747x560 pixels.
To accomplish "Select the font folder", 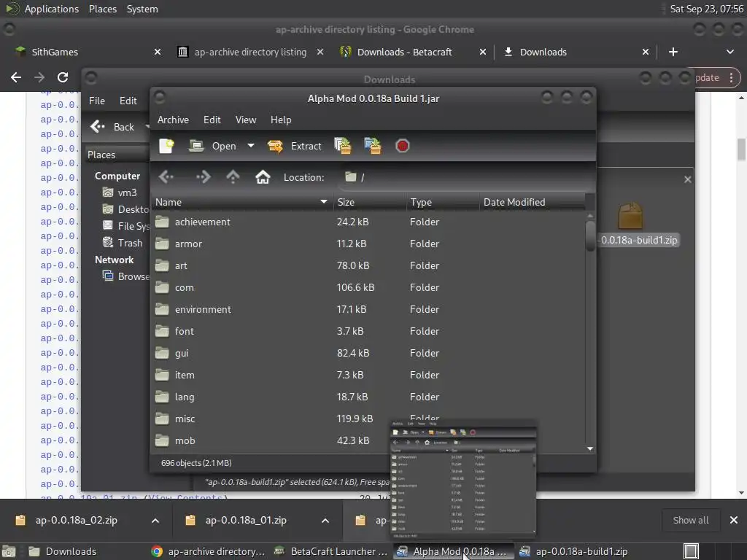I will 368,332.
